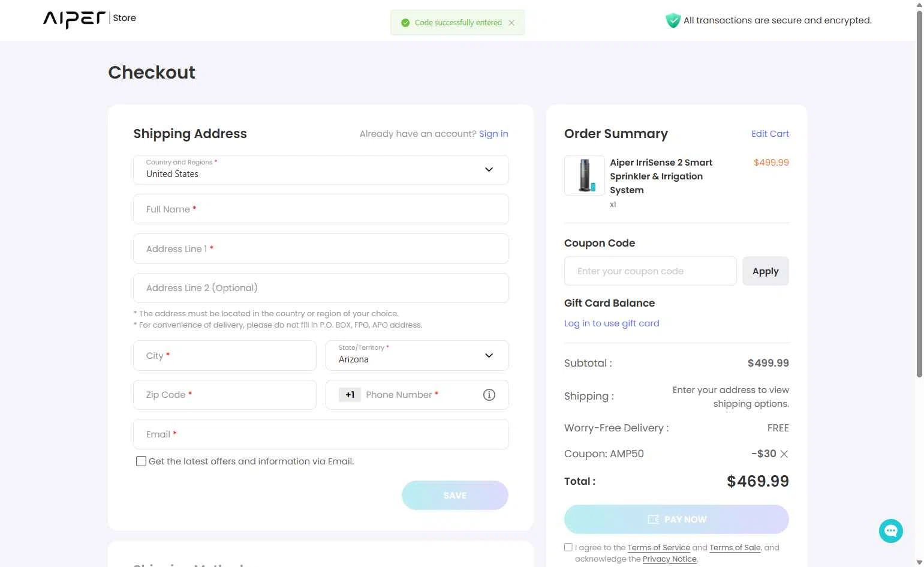Click the scrollbar up arrow
This screenshot has height=567, width=924.
[x=919, y=4]
